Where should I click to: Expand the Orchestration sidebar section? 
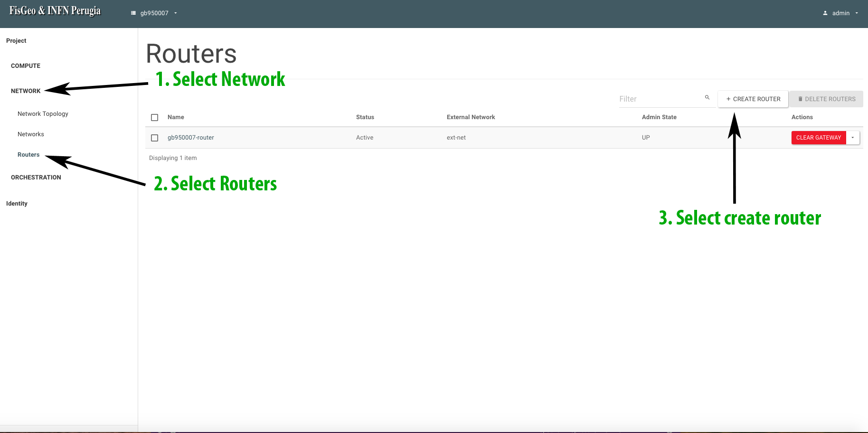[x=36, y=178]
